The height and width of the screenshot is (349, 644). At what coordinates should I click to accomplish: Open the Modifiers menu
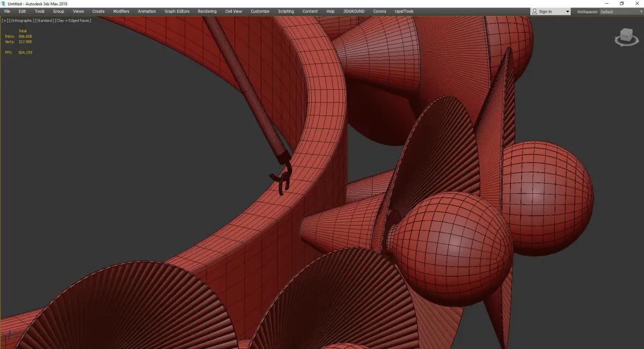(121, 11)
